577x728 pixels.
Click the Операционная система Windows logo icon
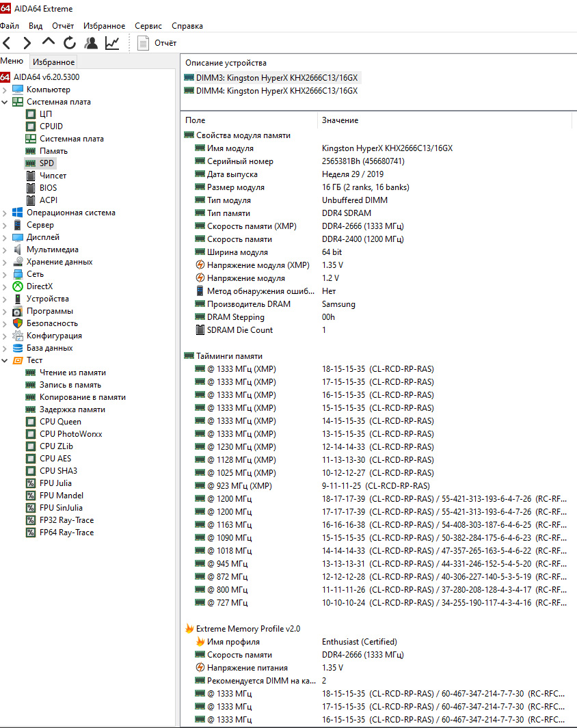18,213
